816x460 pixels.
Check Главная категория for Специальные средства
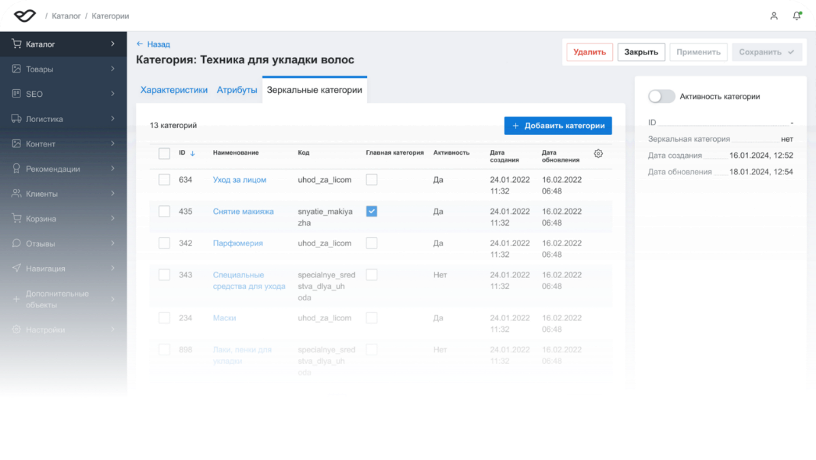click(372, 275)
